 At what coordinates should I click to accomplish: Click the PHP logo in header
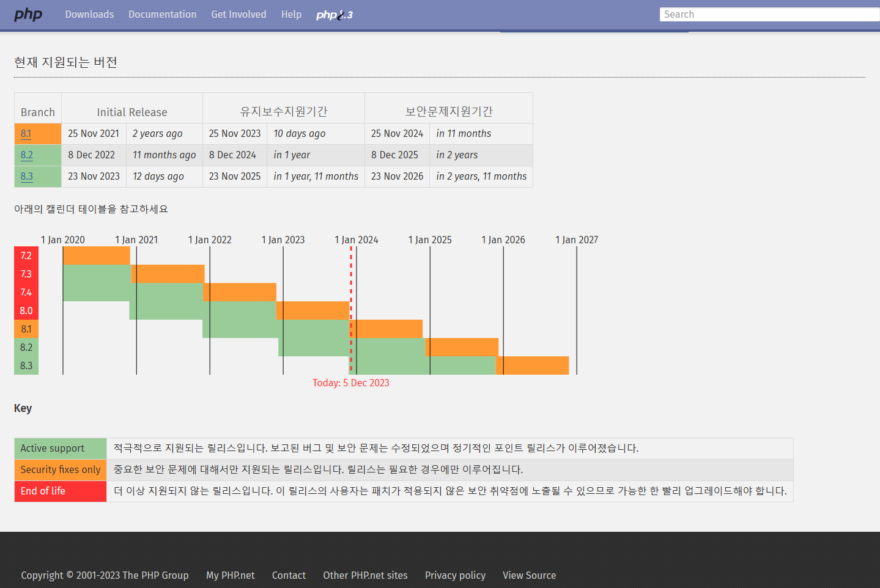(x=28, y=15)
